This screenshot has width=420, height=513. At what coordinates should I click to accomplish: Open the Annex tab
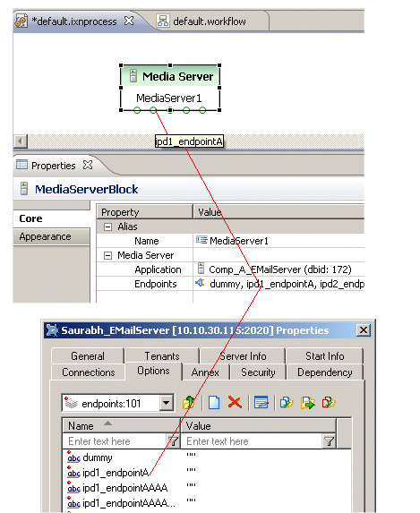205,372
